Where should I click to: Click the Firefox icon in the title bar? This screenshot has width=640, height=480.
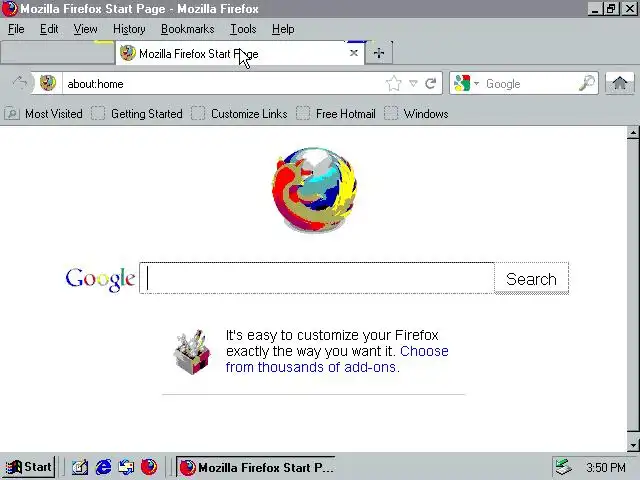pos(9,9)
